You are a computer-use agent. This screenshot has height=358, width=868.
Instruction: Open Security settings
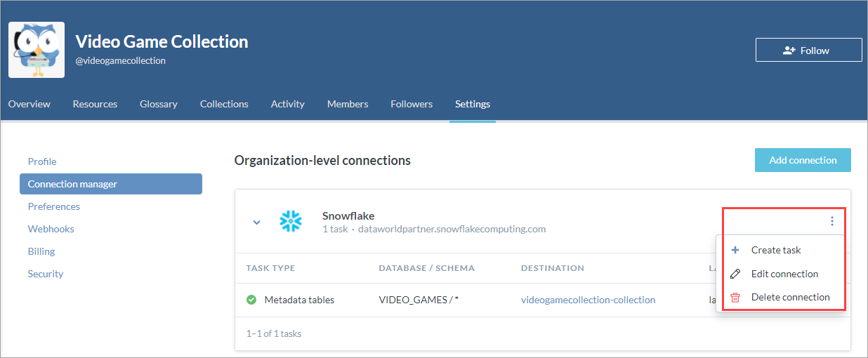point(46,274)
